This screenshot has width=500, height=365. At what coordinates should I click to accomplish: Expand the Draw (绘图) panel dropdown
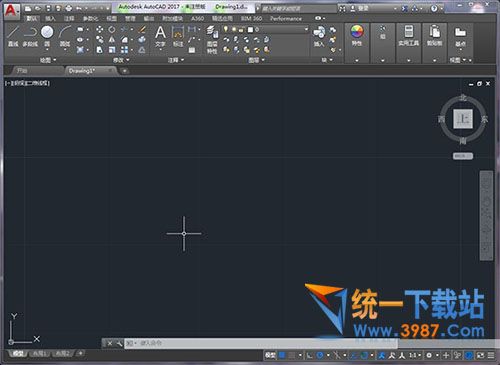pos(48,60)
